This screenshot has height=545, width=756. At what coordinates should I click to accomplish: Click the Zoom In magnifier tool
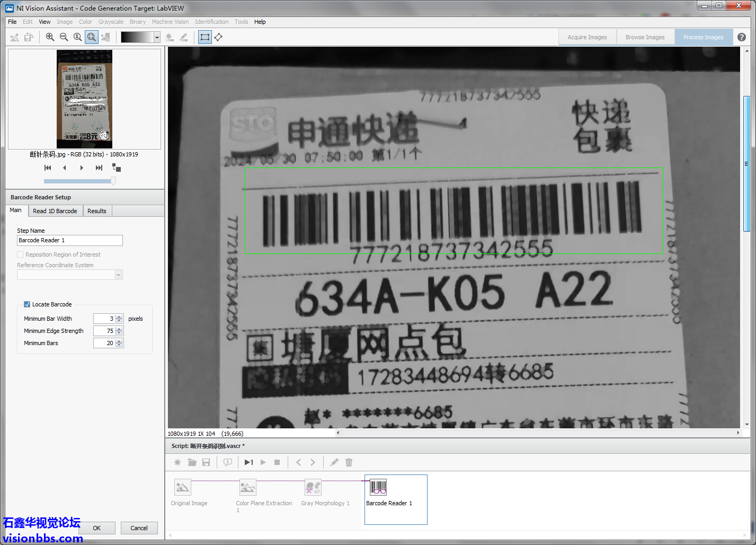point(50,37)
